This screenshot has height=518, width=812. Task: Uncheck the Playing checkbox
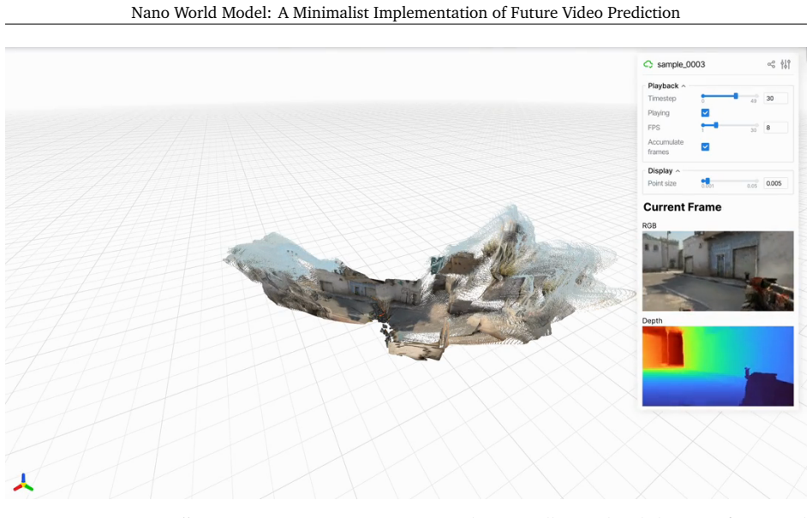pyautogui.click(x=705, y=113)
